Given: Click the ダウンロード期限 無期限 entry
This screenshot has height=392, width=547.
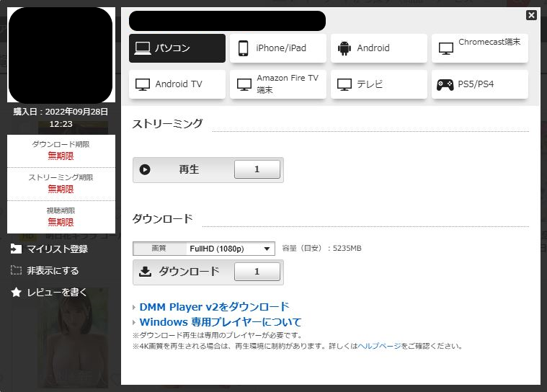Looking at the screenshot, I should tap(61, 151).
